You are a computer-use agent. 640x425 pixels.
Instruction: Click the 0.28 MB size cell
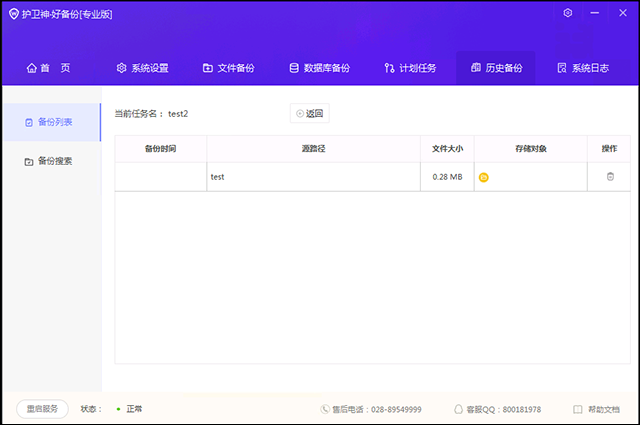pos(447,177)
